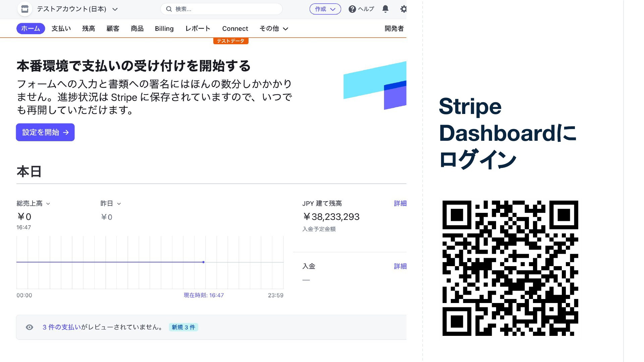This screenshot has height=362, width=644.
Task: Click the eye icon in review notice
Action: (30, 327)
